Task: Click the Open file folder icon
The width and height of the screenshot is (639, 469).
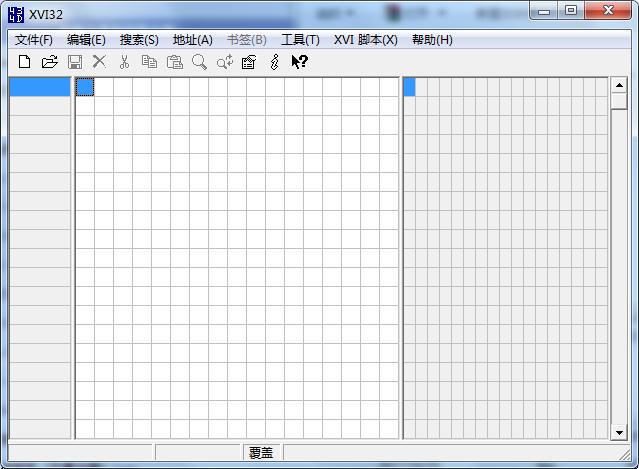Action: (50, 62)
